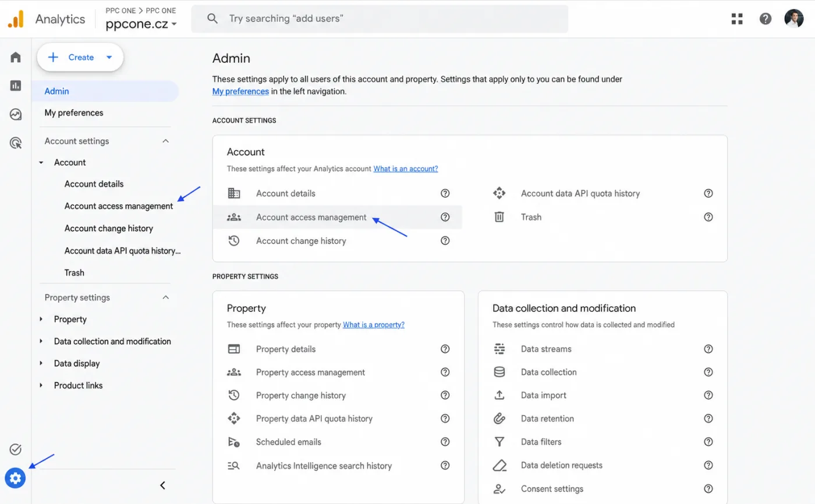Click the search input field
Viewport: 815px width, 504px height.
point(380,19)
